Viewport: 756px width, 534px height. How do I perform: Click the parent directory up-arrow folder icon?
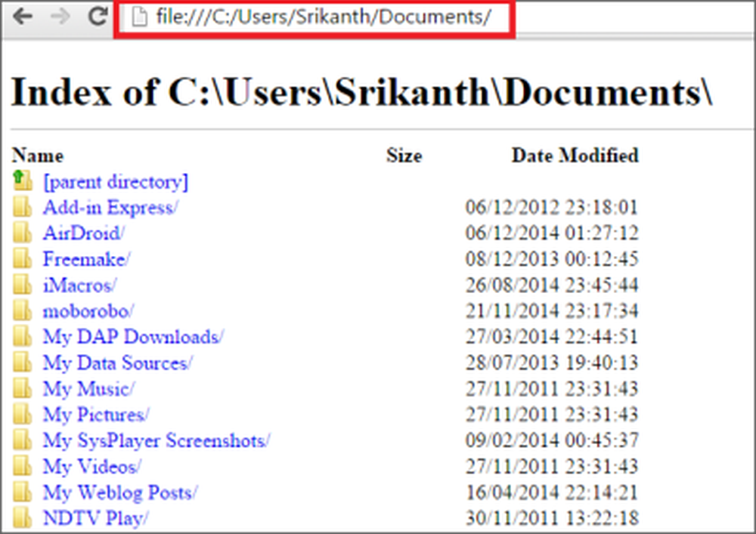click(x=23, y=181)
